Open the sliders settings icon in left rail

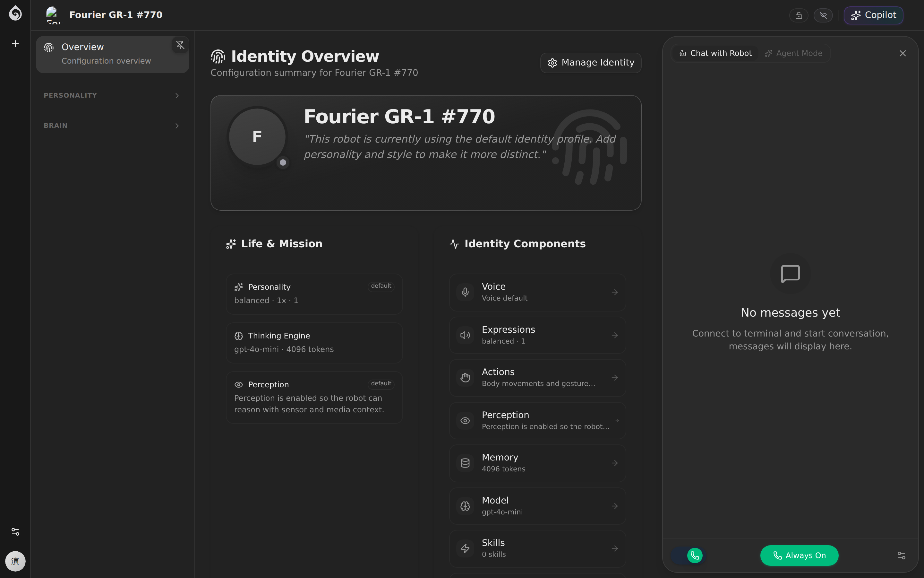coord(15,532)
